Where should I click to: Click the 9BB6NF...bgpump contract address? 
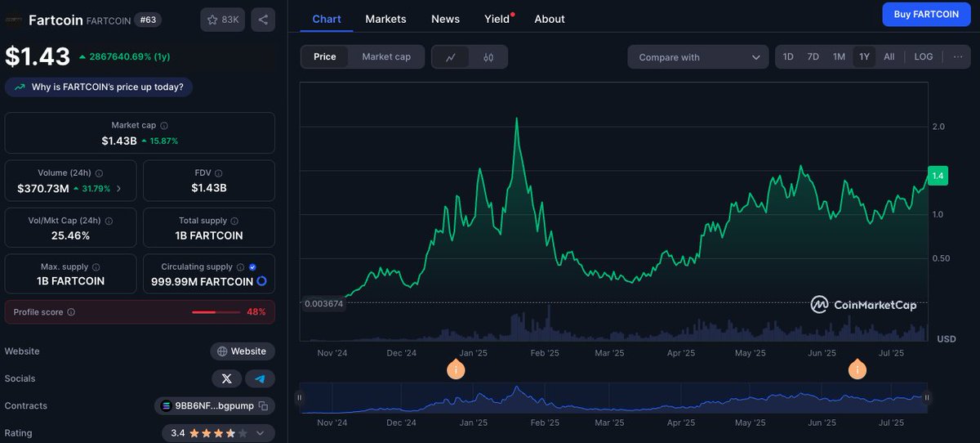coord(215,406)
